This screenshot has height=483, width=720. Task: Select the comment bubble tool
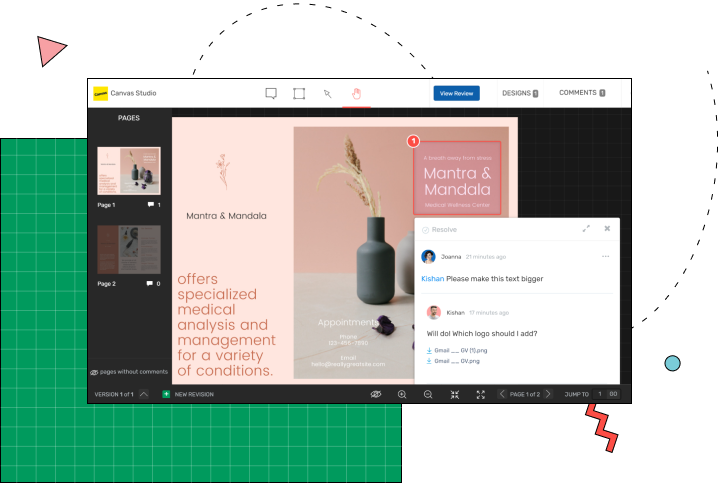271,93
